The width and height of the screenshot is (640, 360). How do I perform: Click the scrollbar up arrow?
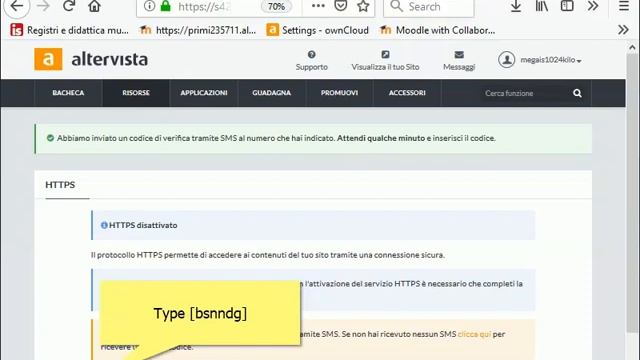click(632, 47)
